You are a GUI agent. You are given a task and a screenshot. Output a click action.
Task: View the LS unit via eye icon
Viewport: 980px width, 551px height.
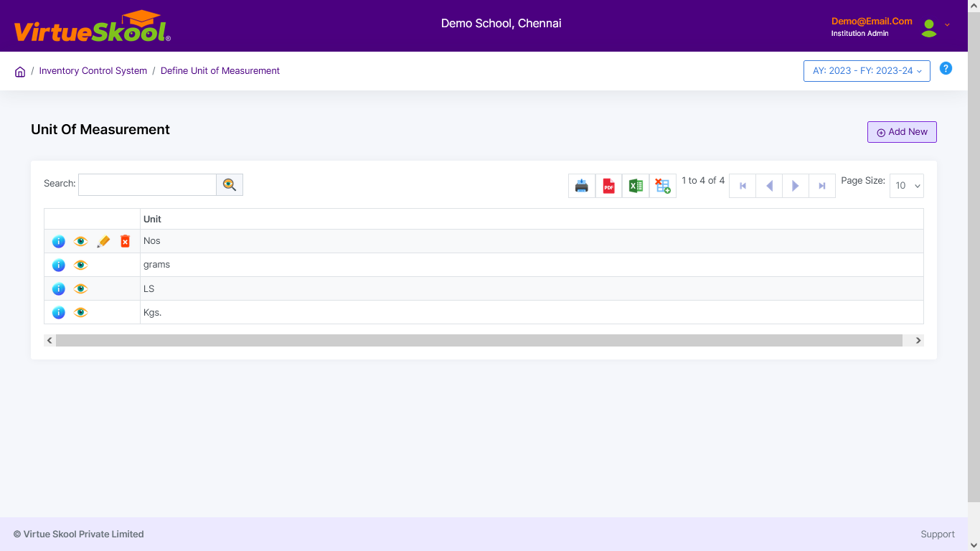point(81,288)
